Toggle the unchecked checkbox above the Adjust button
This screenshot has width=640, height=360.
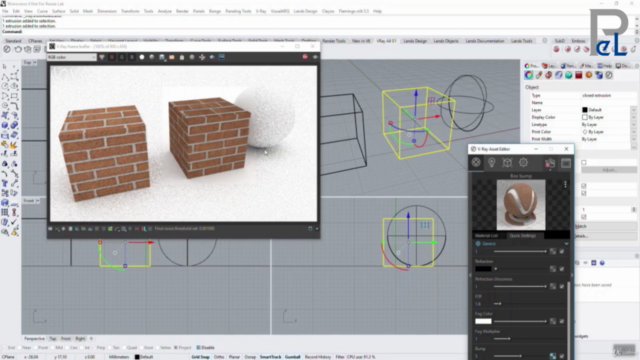(584, 162)
